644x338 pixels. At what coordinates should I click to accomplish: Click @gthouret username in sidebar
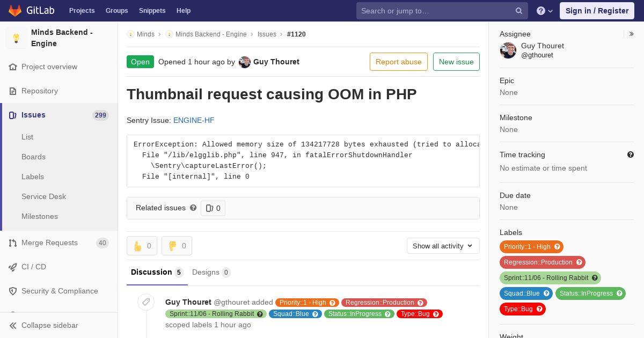[x=537, y=55]
